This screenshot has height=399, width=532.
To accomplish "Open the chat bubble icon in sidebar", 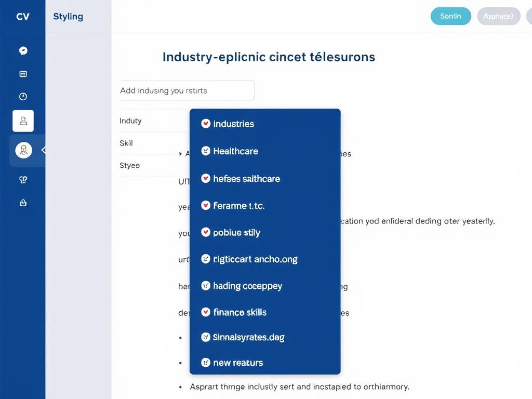I will pyautogui.click(x=23, y=50).
